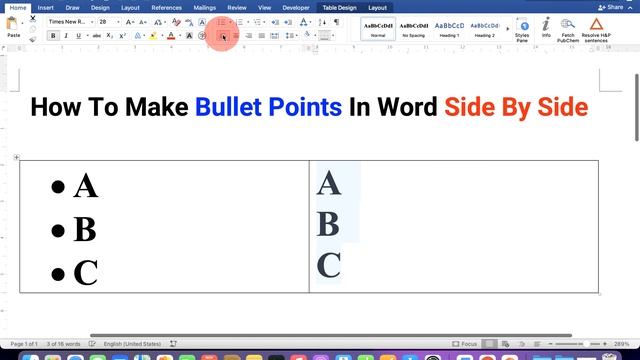640x360 pixels.
Task: Open the References tab
Action: (x=167, y=8)
